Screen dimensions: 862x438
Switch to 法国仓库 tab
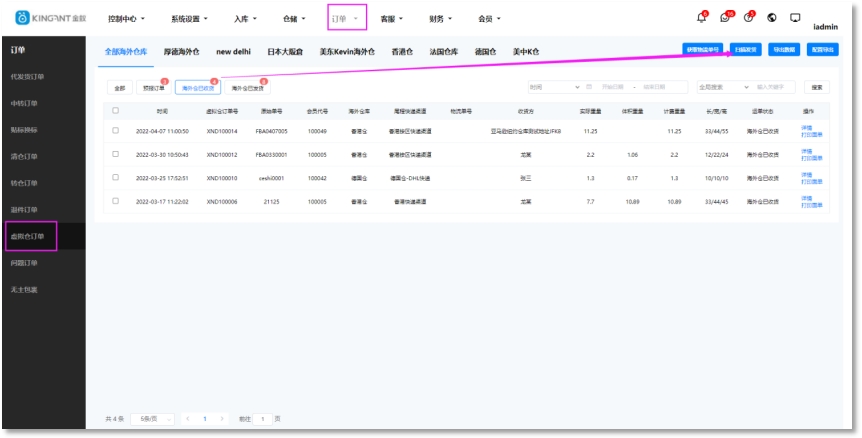(x=444, y=52)
